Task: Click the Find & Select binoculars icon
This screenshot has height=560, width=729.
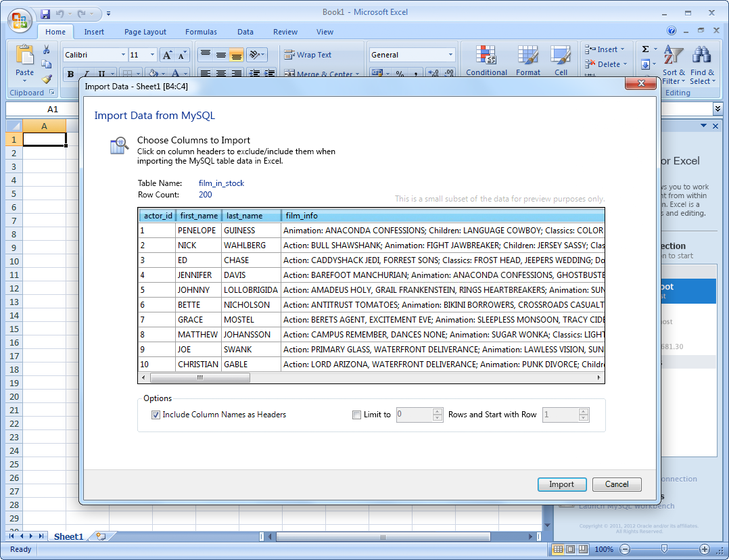Action: (701, 55)
